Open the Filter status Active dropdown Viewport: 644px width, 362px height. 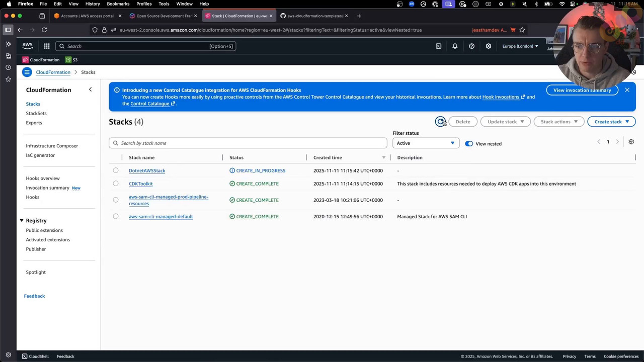(426, 143)
